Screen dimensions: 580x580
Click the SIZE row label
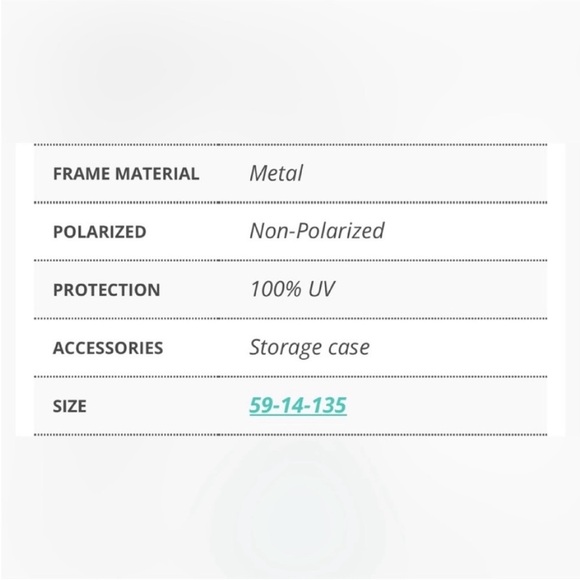tap(70, 406)
